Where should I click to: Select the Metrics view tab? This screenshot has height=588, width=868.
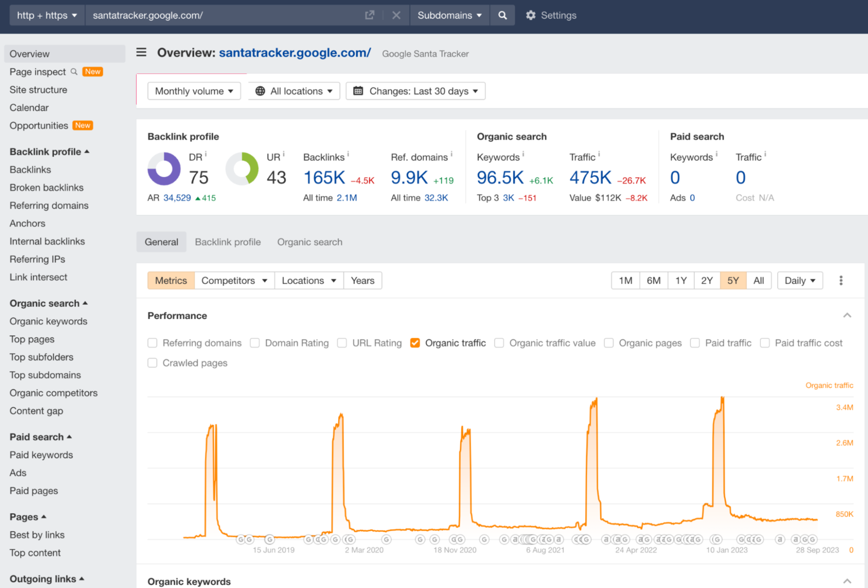pyautogui.click(x=171, y=281)
